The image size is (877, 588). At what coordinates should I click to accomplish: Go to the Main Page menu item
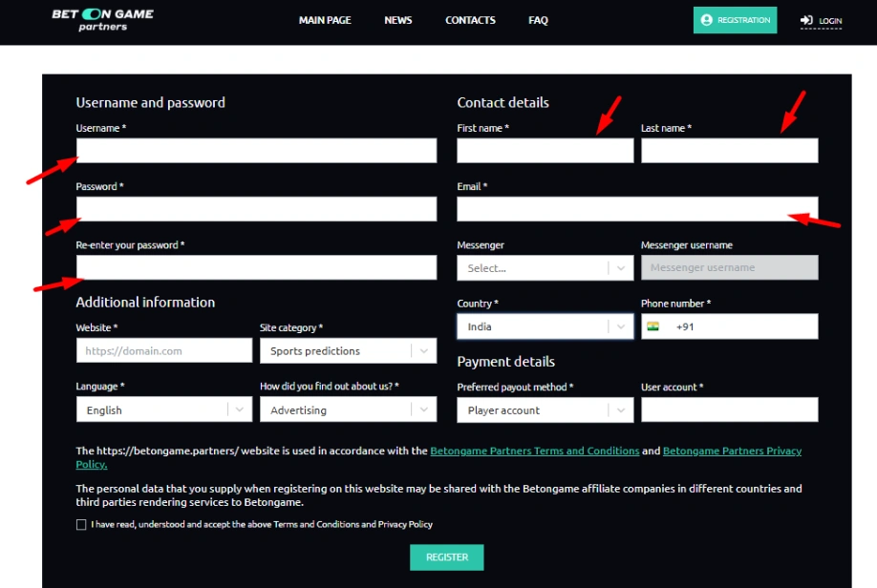pyautogui.click(x=325, y=20)
